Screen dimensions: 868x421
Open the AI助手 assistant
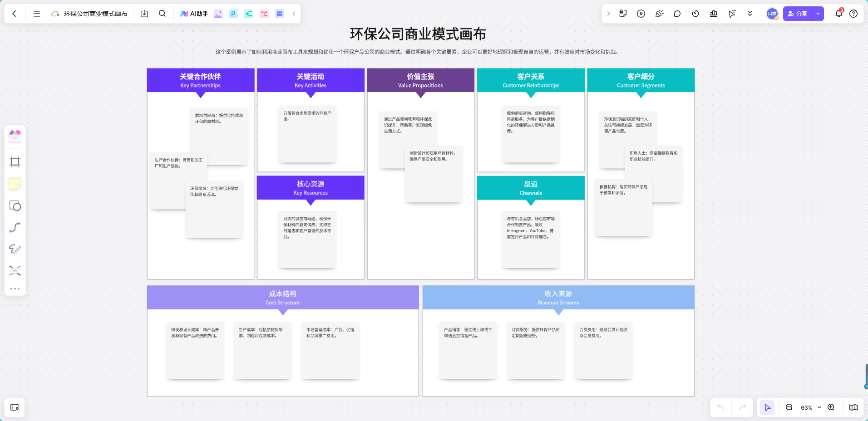(x=194, y=14)
